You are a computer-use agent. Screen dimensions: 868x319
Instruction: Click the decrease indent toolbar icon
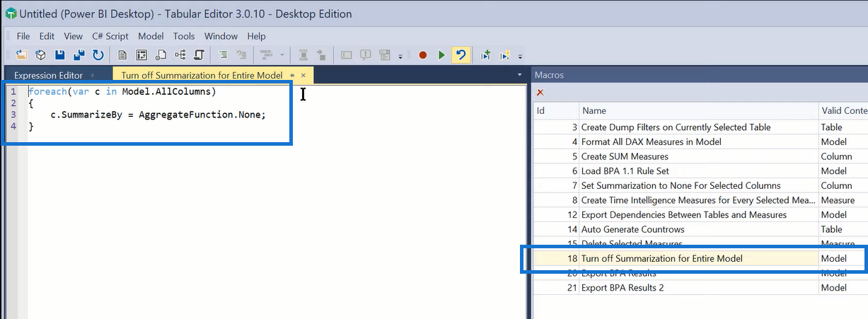point(242,54)
